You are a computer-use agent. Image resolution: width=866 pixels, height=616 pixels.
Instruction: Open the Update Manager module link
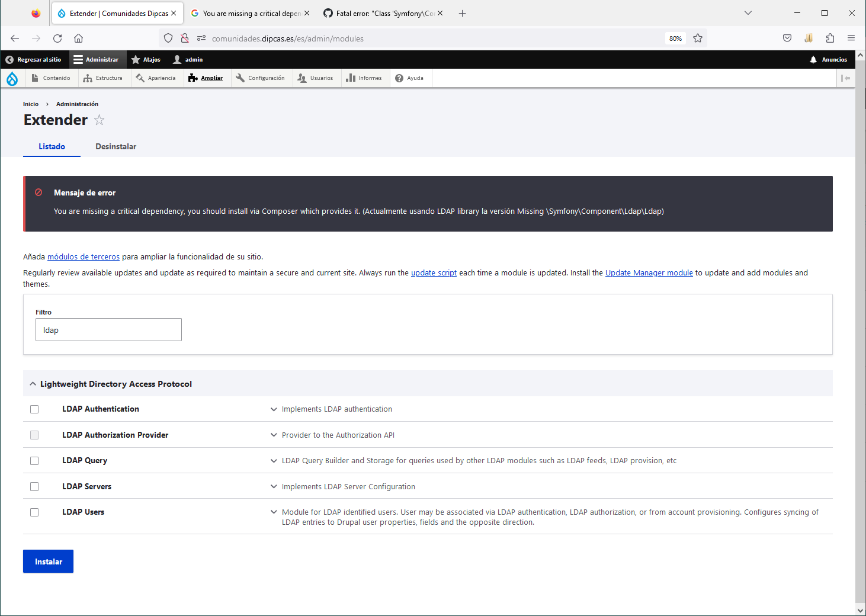[649, 273]
